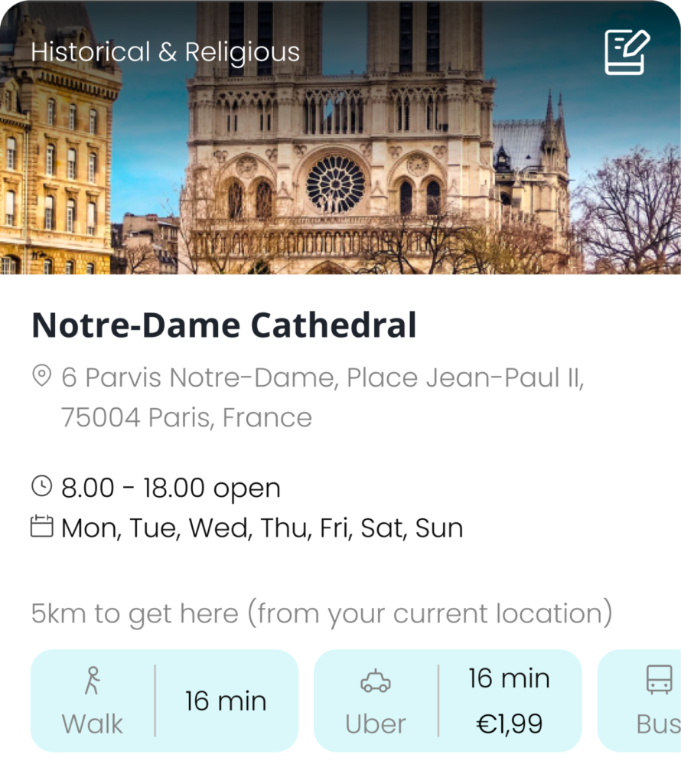Select the Uber transport card
The height and width of the screenshot is (784, 681).
click(x=448, y=701)
